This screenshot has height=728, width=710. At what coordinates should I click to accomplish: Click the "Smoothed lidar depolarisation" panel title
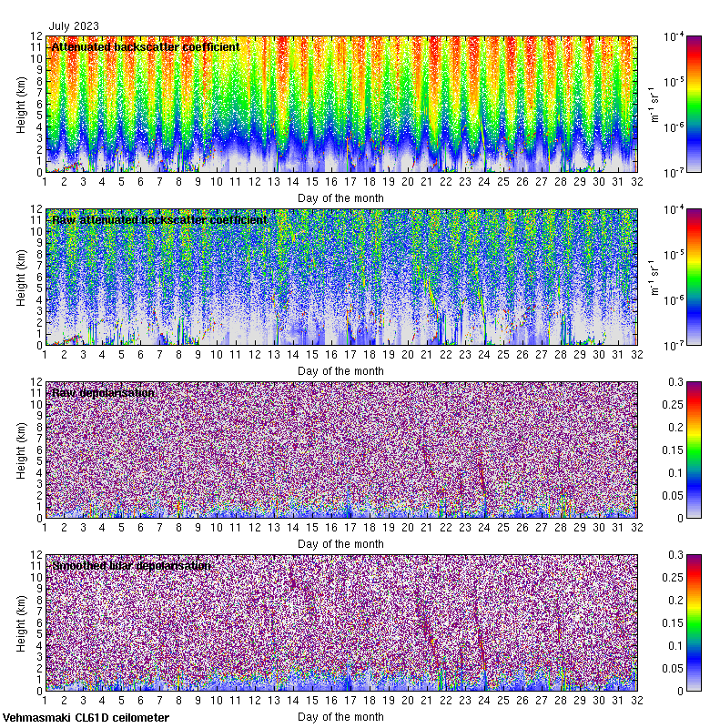tap(131, 565)
